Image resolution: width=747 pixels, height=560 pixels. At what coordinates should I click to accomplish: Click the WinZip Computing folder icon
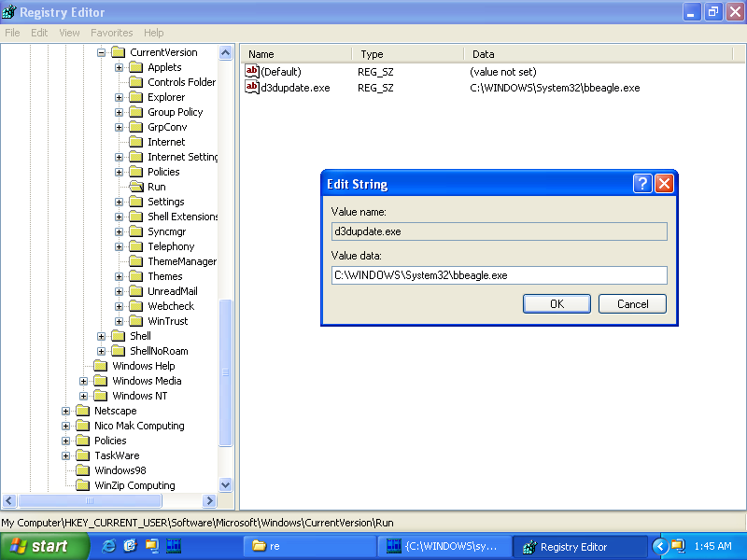[x=83, y=485]
